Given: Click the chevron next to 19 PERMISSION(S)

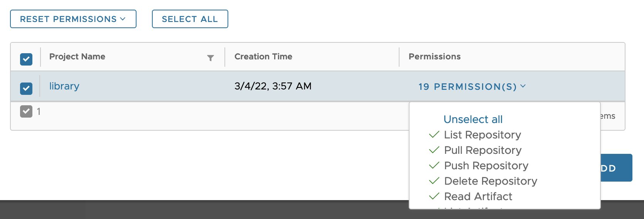Looking at the screenshot, I should click(523, 86).
